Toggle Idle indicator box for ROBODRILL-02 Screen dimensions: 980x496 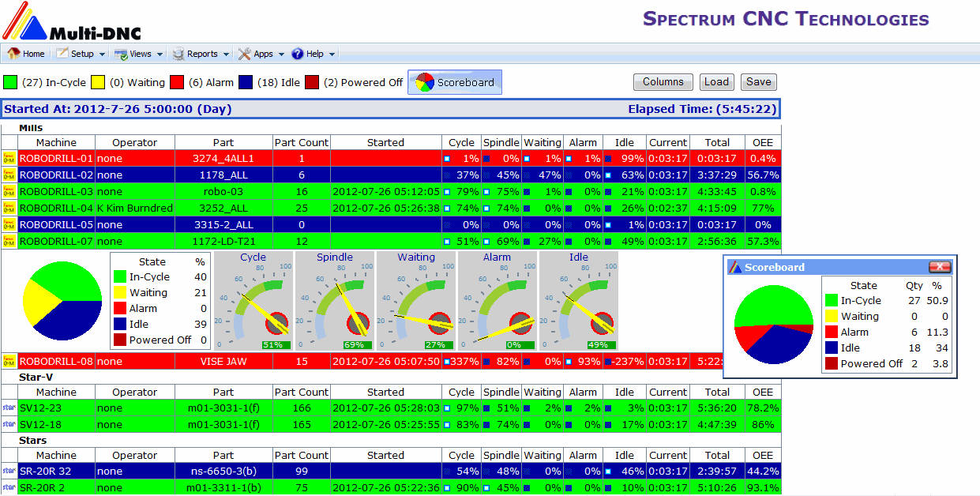(608, 175)
